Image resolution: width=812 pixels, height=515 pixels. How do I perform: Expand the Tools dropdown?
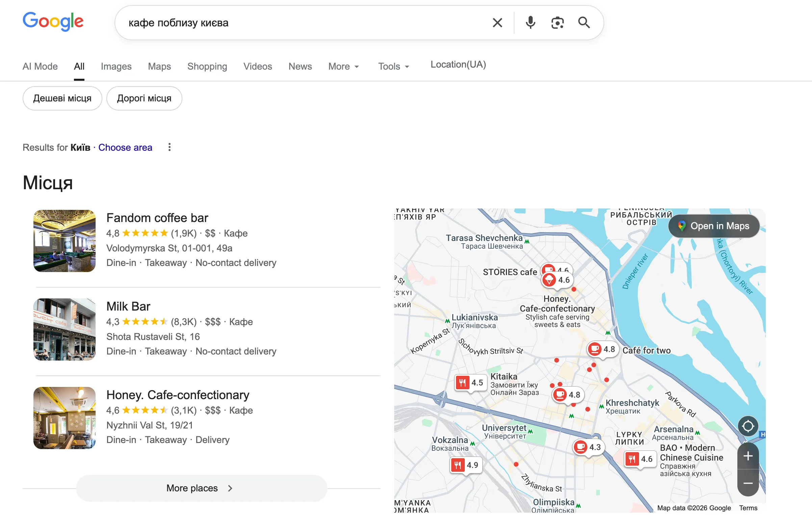(x=394, y=66)
